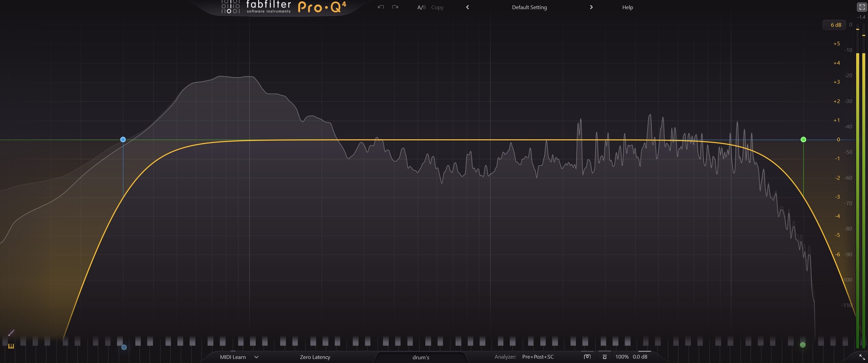This screenshot has width=868, height=363.
Task: Undo the last EQ change
Action: (381, 7)
